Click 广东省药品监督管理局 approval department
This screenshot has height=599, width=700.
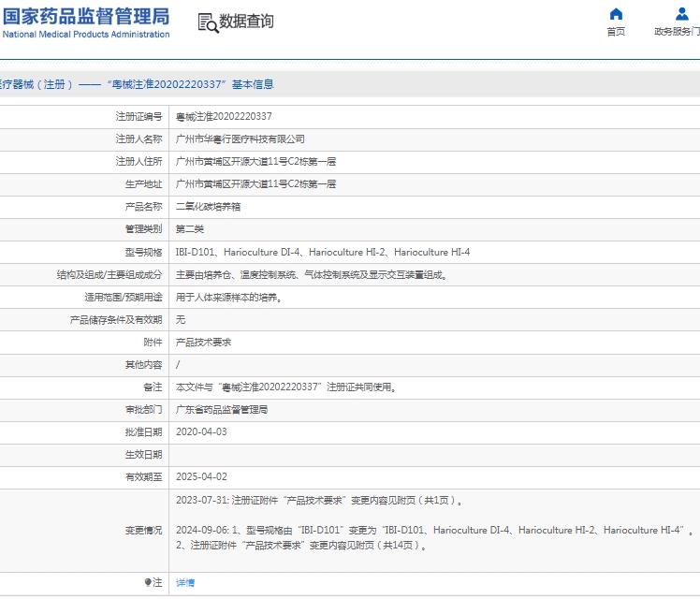[222, 410]
